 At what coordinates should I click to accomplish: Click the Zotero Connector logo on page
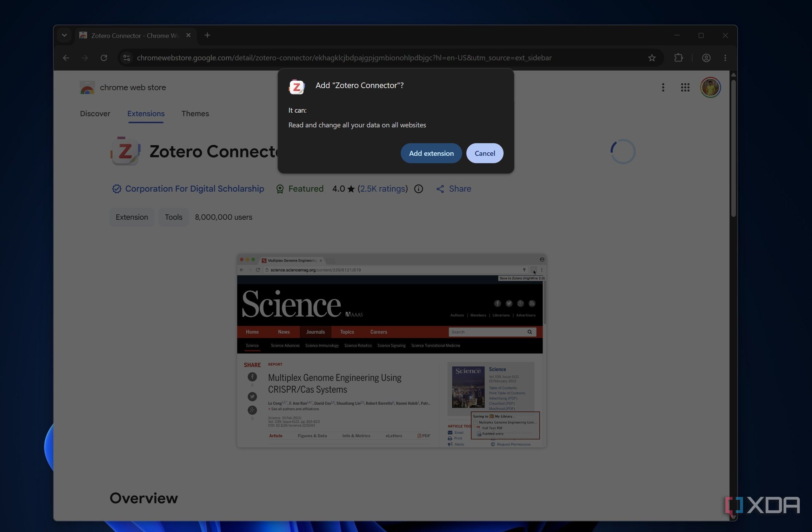click(x=125, y=151)
